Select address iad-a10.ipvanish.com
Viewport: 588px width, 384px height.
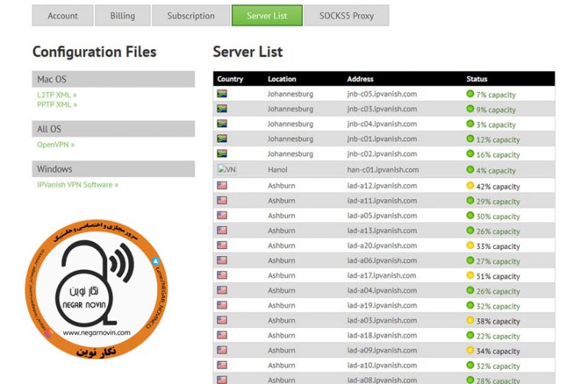click(x=382, y=366)
